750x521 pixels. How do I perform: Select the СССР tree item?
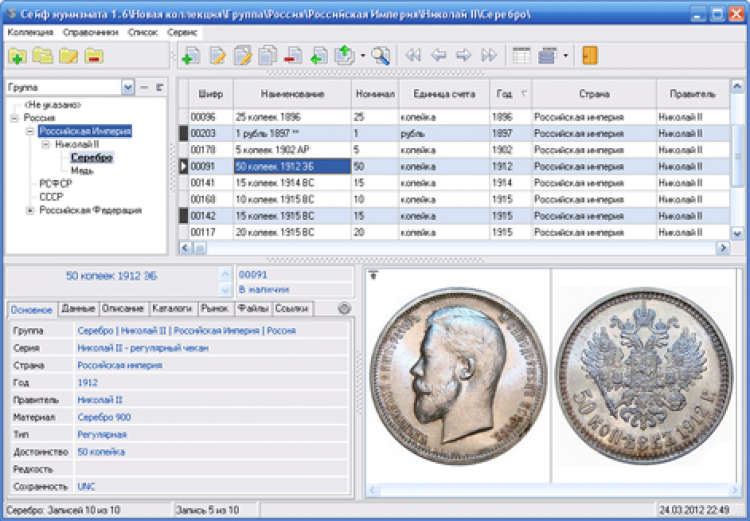[51, 197]
